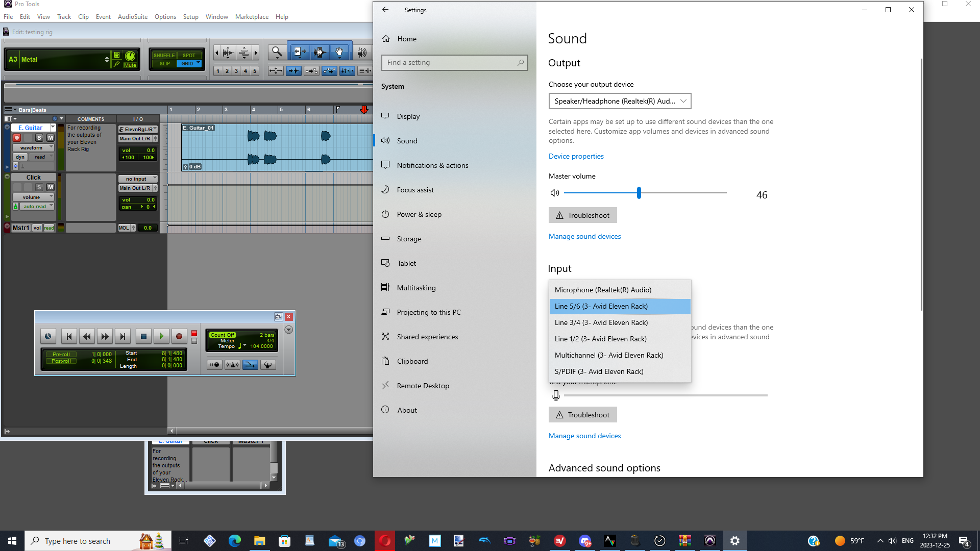
Task: Click the Eleven Rack Mute knob
Action: [130, 56]
